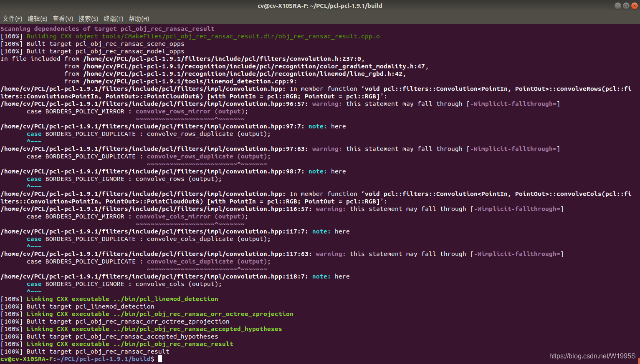The image size is (640, 364).
Task: Click 'Built target pcl_obj_rec_ransac_scene_opps' line
Action: pyautogui.click(x=92, y=44)
